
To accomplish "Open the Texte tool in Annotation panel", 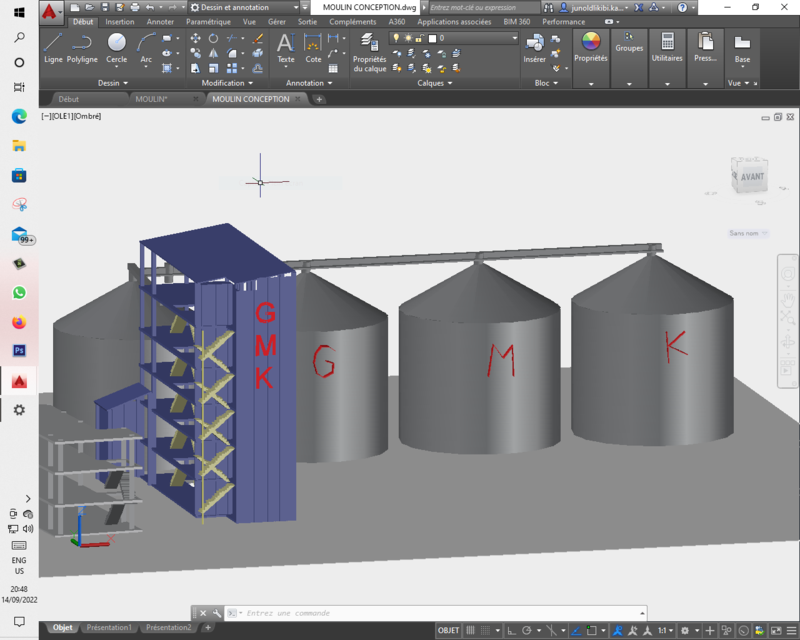I will point(285,48).
